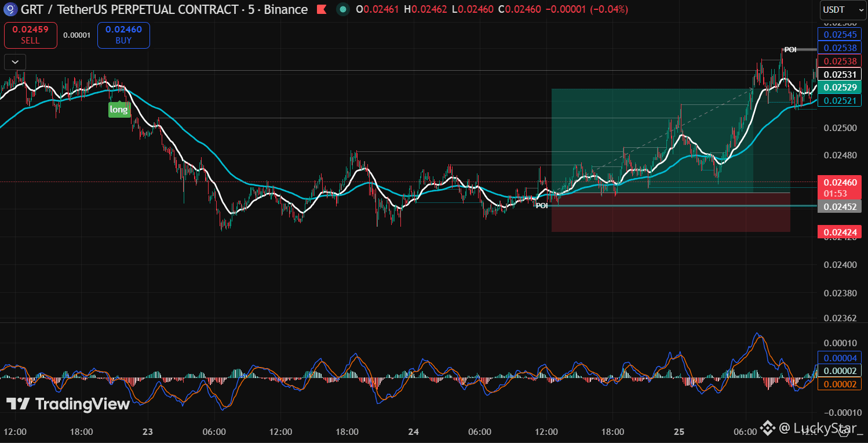The image size is (868, 443).
Task: Open the TradingView logo link
Action: [68, 404]
